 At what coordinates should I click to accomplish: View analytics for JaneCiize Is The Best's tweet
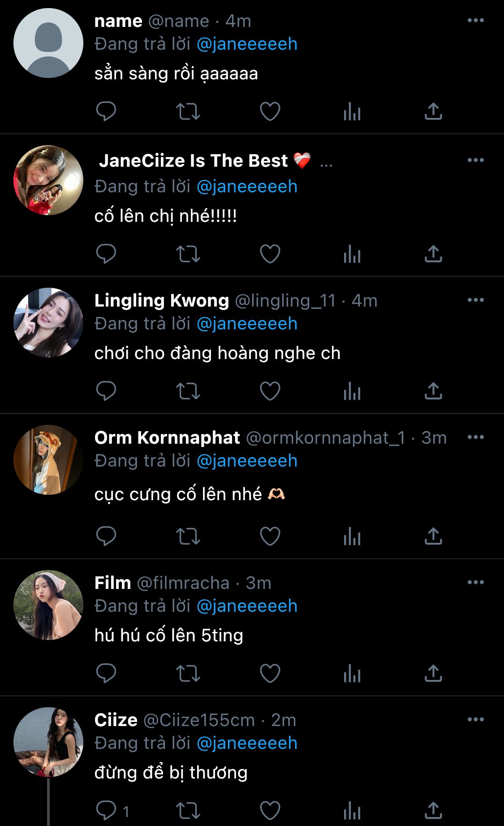(x=352, y=254)
